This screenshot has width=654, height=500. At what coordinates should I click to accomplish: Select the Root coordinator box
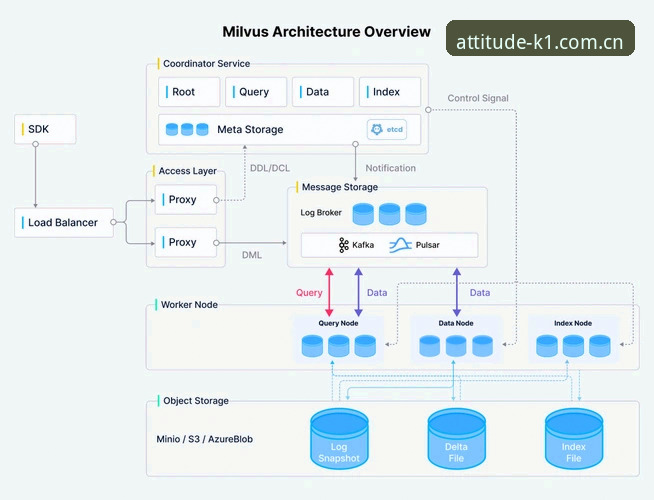click(189, 92)
